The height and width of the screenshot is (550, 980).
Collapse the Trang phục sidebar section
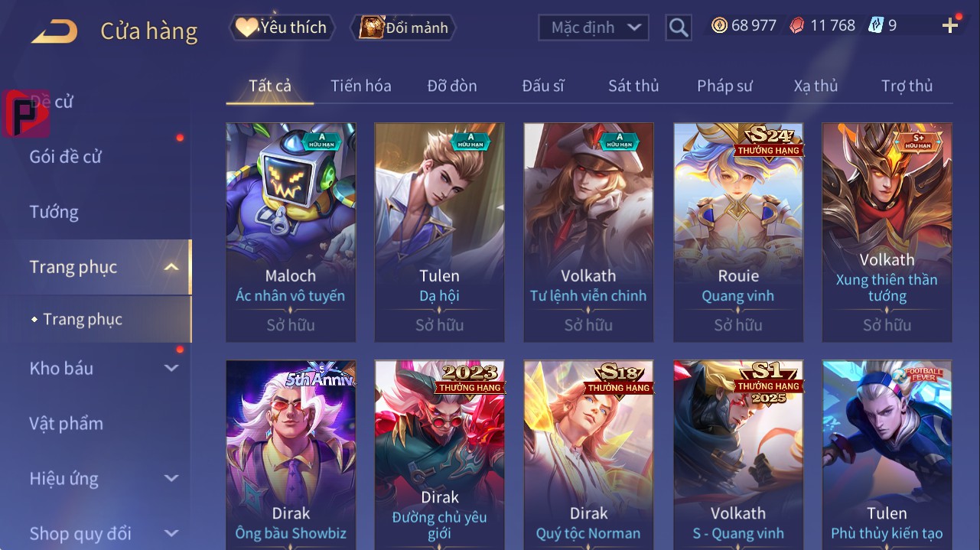click(171, 267)
